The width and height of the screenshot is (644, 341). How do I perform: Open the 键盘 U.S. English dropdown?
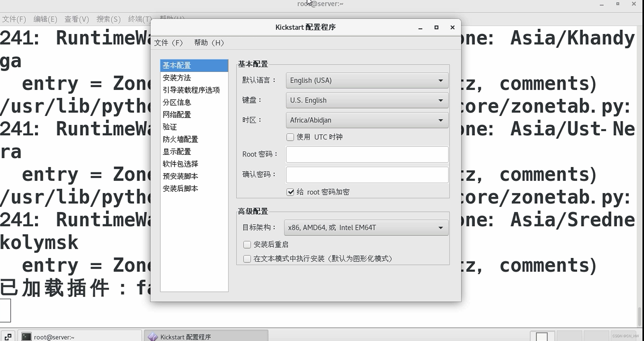[367, 100]
